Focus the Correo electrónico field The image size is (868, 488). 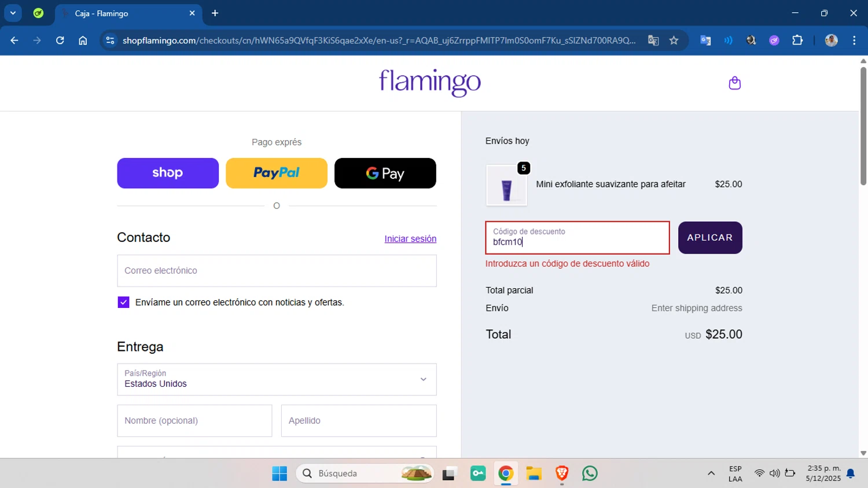277,271
